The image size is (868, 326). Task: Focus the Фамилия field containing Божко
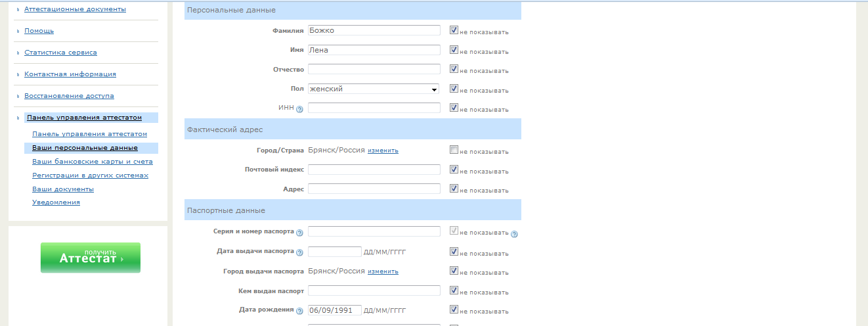pos(374,30)
